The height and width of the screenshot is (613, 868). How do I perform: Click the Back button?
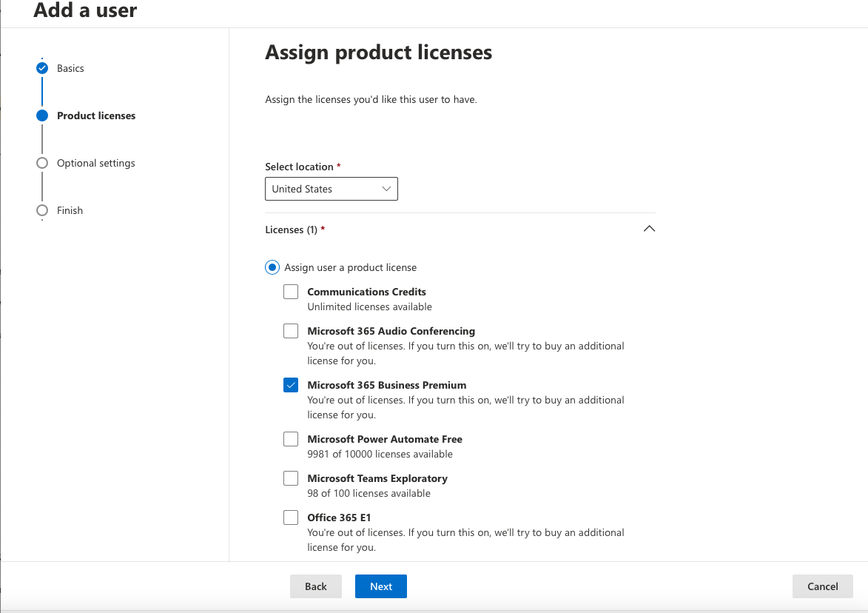(316, 586)
